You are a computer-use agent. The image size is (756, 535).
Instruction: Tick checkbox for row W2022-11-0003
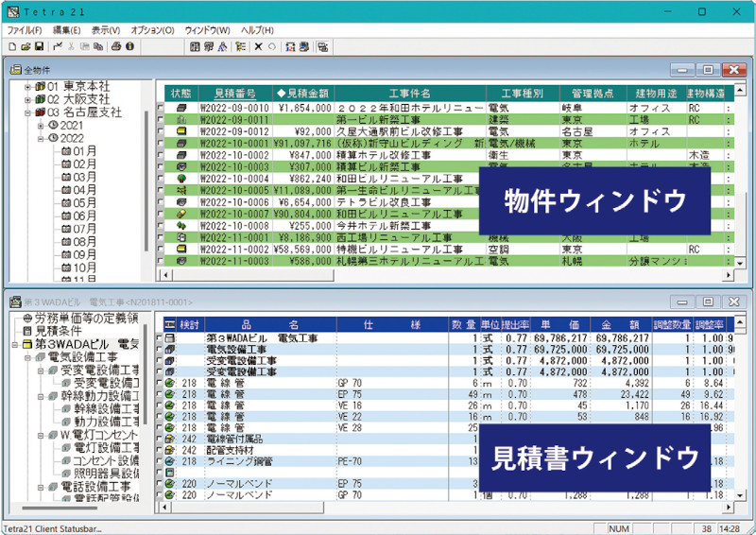tap(161, 261)
